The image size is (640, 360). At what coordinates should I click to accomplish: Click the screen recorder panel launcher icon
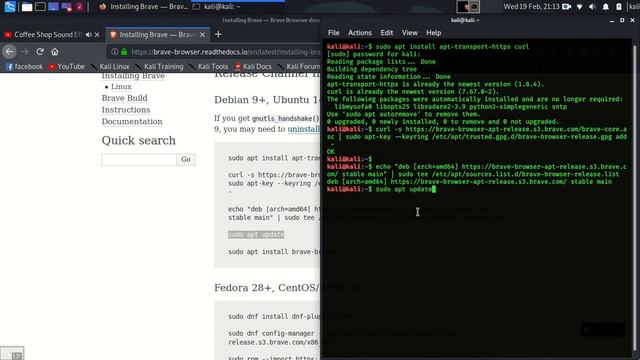[67, 7]
